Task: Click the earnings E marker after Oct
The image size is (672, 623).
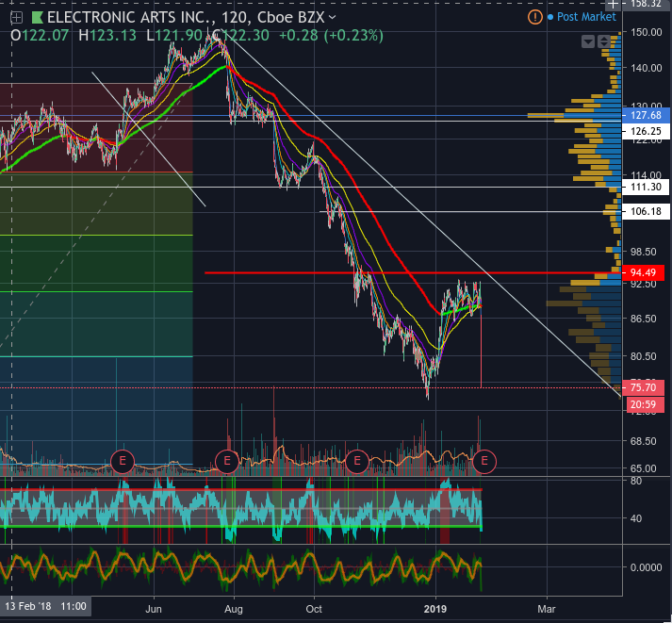Action: 356,462
